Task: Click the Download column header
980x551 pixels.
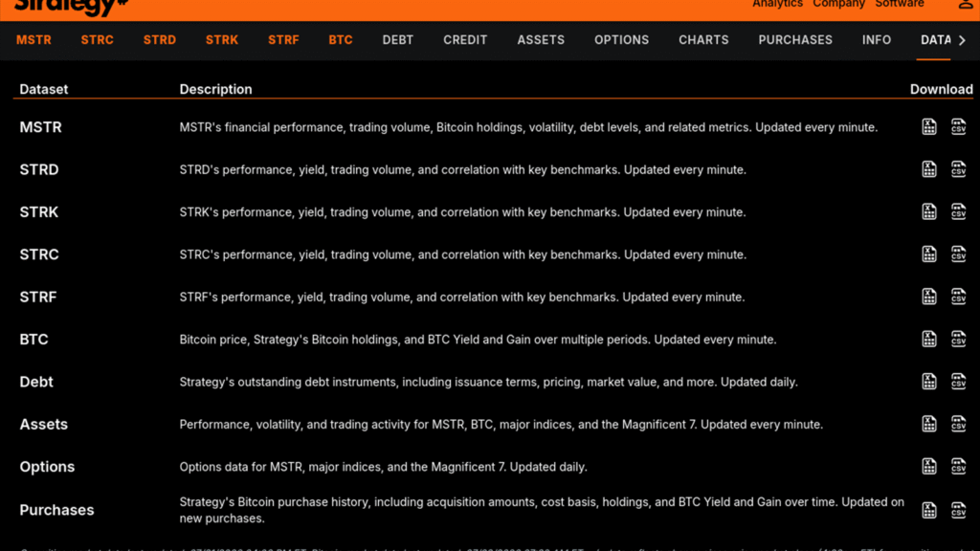Action: point(942,89)
